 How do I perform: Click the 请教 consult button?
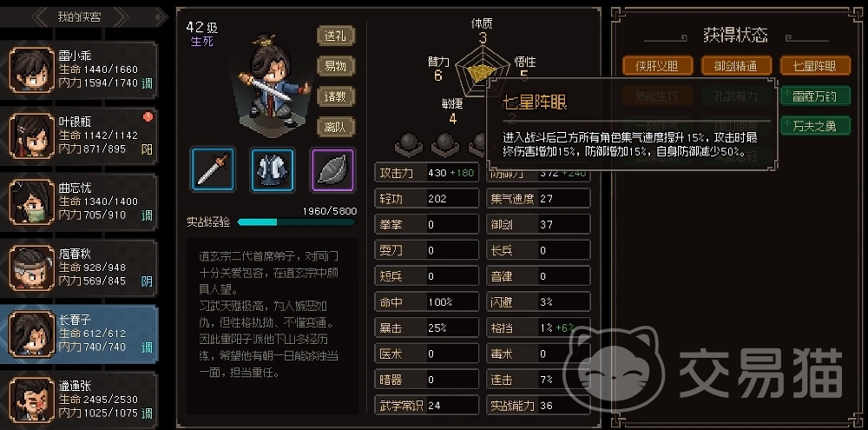click(335, 96)
